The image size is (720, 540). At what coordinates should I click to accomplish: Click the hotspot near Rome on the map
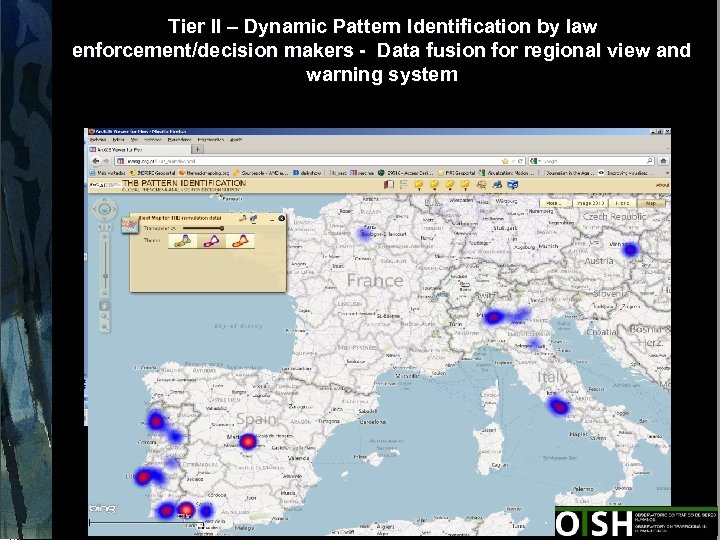pos(558,406)
